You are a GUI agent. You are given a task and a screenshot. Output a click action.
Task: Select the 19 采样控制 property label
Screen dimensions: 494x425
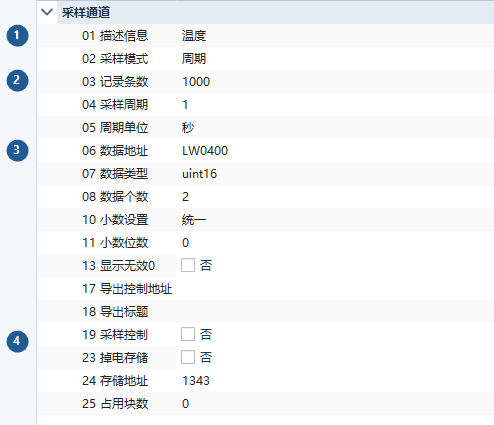coord(115,335)
